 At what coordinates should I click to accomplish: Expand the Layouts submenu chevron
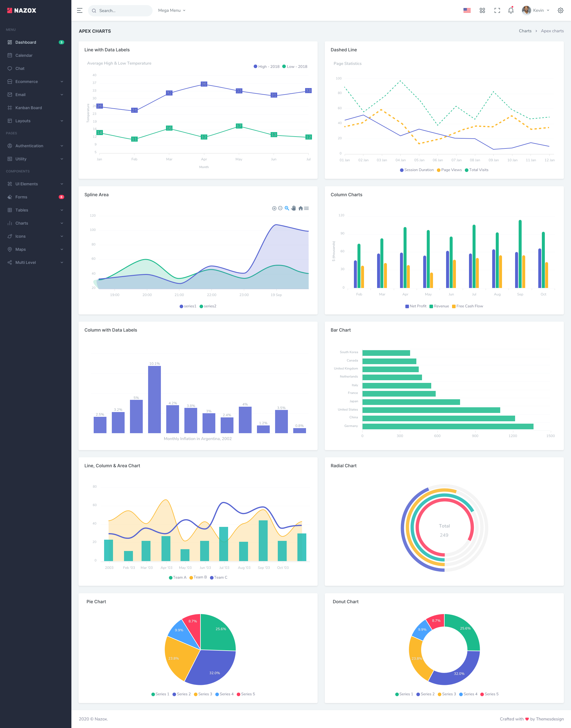point(62,121)
